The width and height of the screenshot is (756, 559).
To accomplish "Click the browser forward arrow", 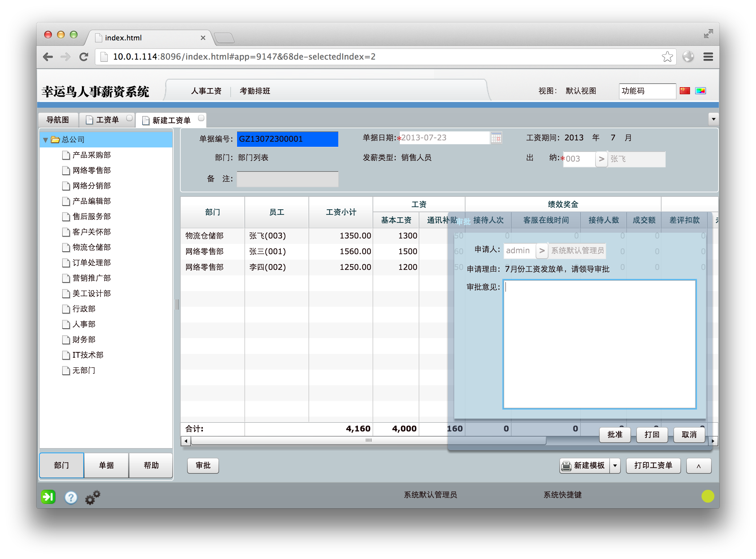I will point(66,56).
